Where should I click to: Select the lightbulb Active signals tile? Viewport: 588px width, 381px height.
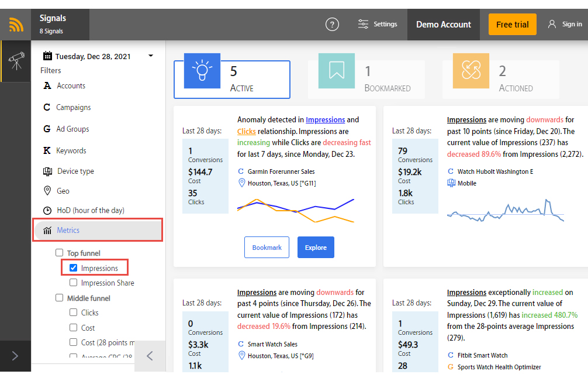point(202,71)
